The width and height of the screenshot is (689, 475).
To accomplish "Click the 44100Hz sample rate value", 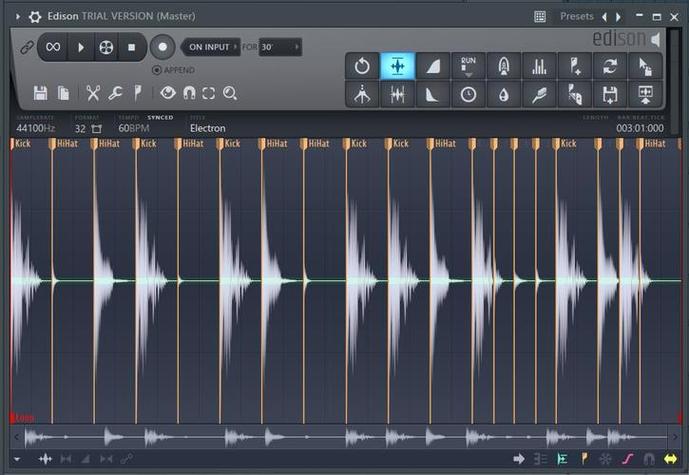I will pyautogui.click(x=36, y=128).
